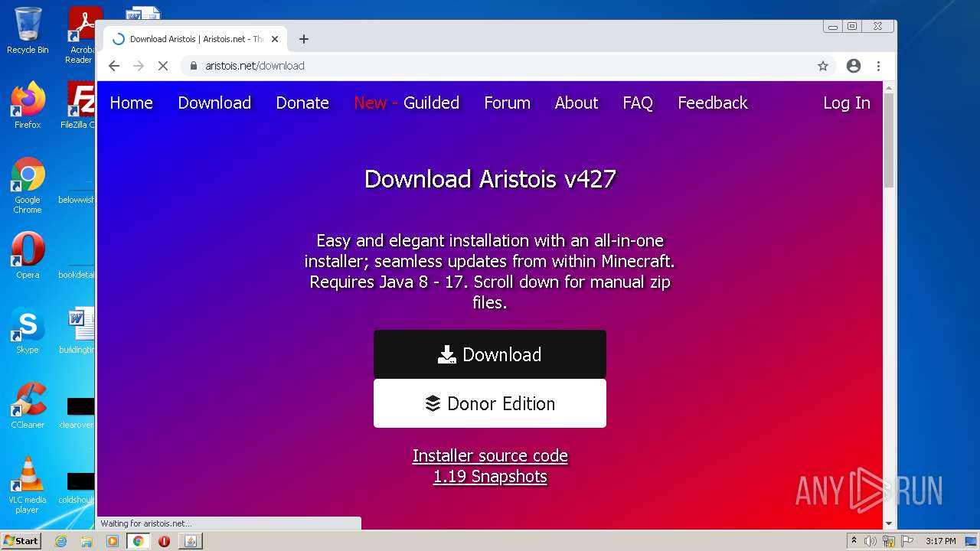Screen dimensions: 980x551
Task: Open the FAQ nav link
Action: (x=638, y=103)
